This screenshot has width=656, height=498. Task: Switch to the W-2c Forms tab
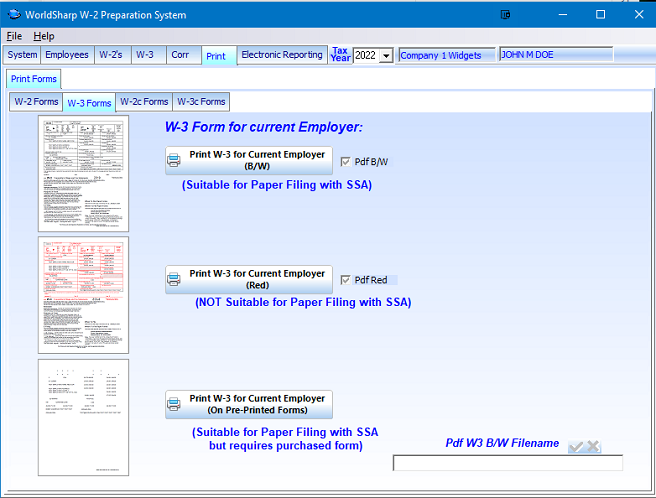coord(144,101)
